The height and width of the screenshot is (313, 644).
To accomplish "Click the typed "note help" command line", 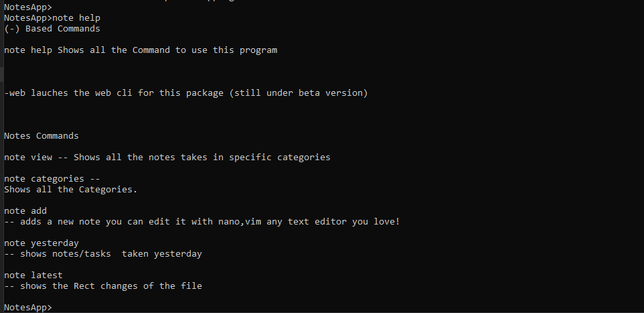I will pyautogui.click(x=52, y=18).
